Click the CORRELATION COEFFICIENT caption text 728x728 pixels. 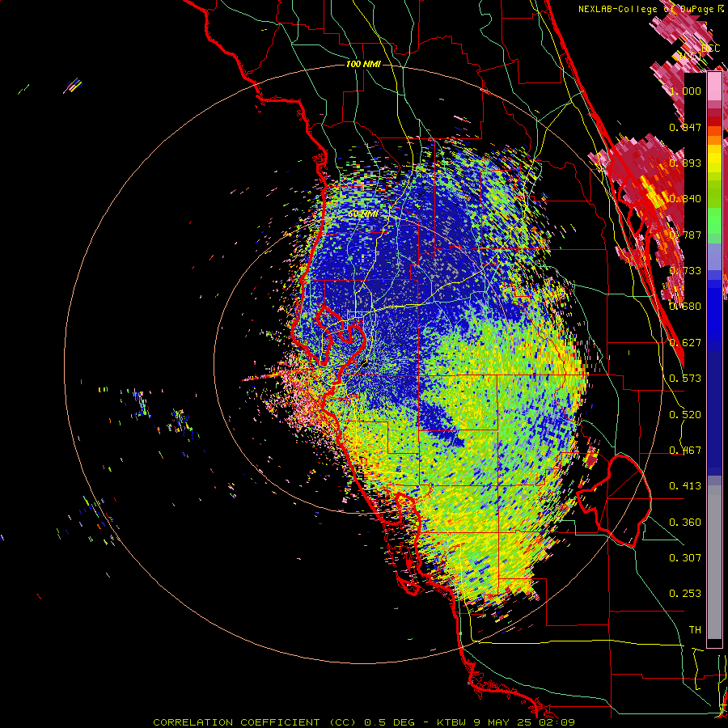[236, 722]
